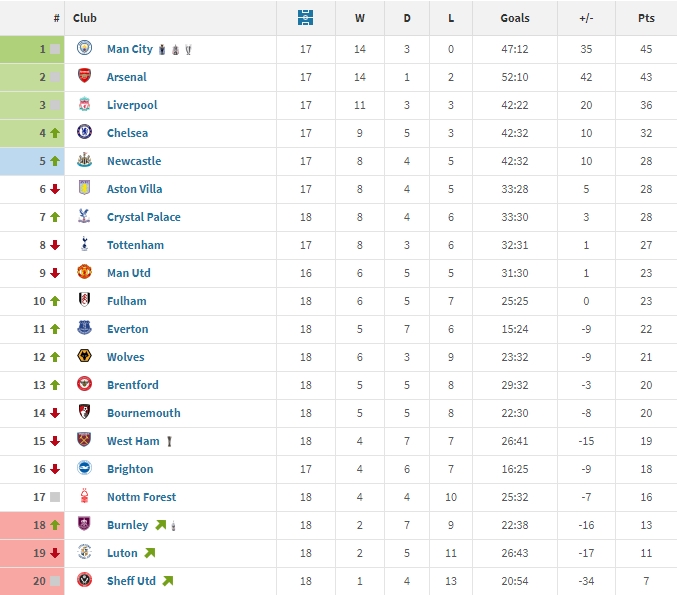Screen dimensions: 677x595
Task: Click the Tottenham club crest icon
Action: (84, 245)
